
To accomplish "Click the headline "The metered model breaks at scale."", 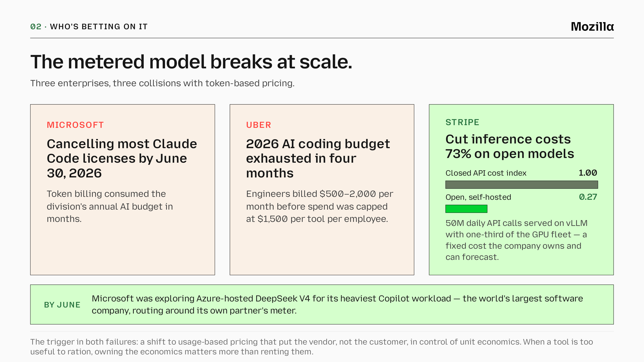I will click(191, 62).
